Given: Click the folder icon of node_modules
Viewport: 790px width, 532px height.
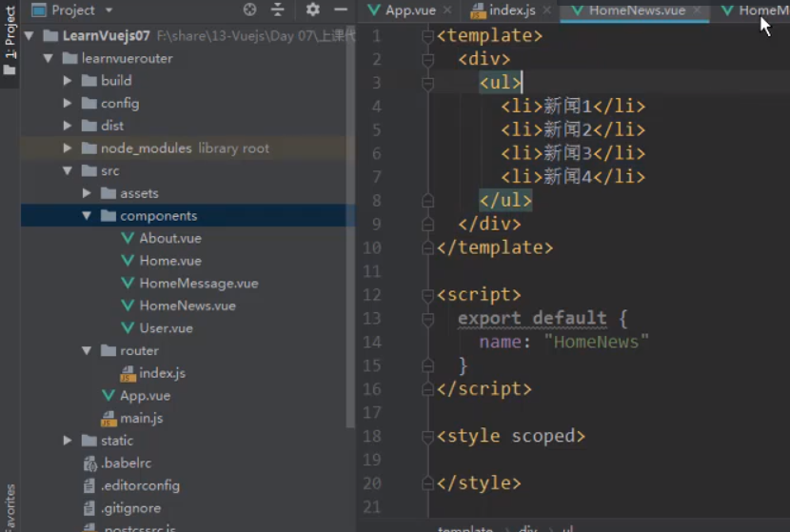Looking at the screenshot, I should pos(89,148).
